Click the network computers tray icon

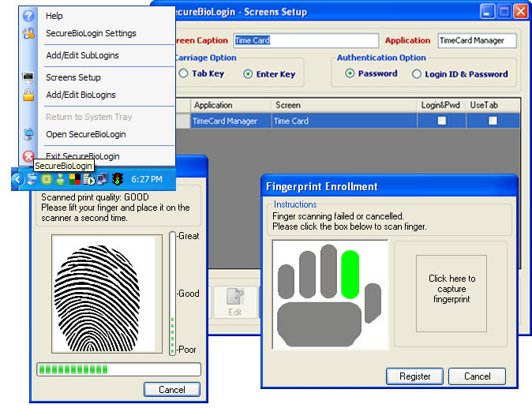point(103,179)
